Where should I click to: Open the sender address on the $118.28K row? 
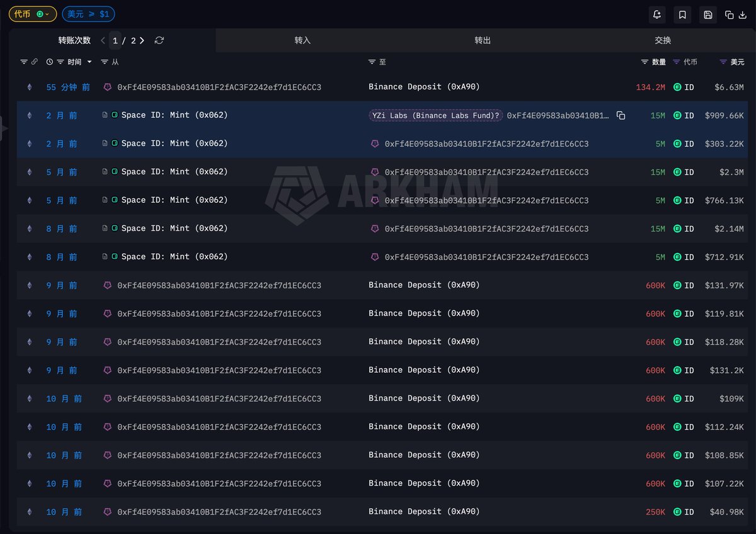(x=219, y=342)
